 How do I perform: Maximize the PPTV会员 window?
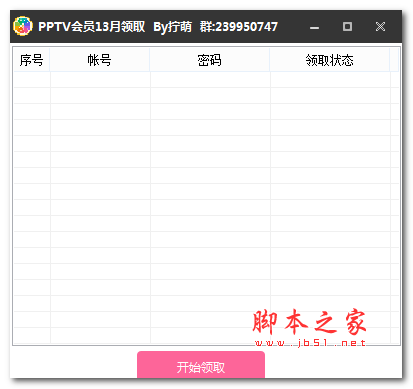(347, 27)
